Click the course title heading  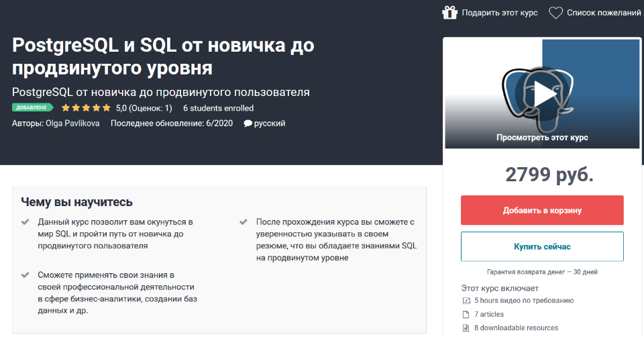(x=163, y=57)
